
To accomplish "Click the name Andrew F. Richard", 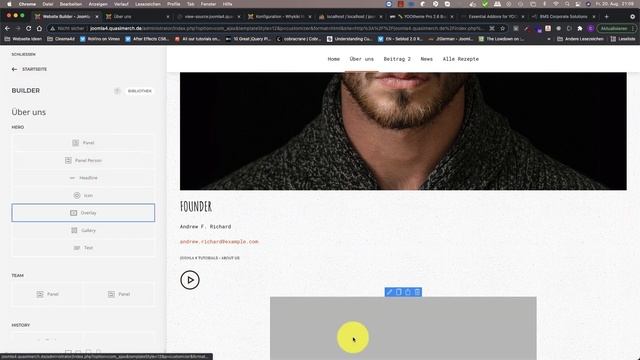I will pyautogui.click(x=205, y=227).
